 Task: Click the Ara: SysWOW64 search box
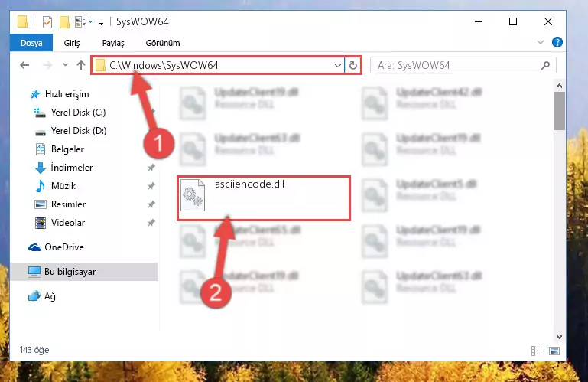point(463,65)
